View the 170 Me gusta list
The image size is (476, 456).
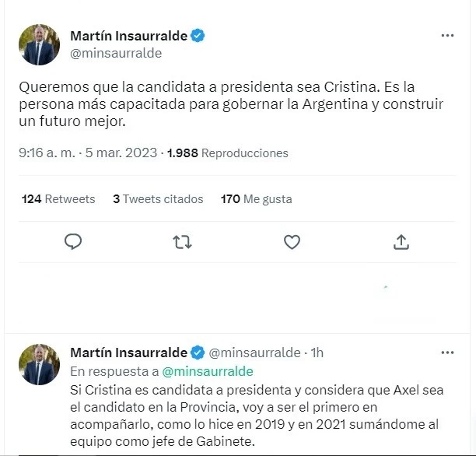click(256, 199)
